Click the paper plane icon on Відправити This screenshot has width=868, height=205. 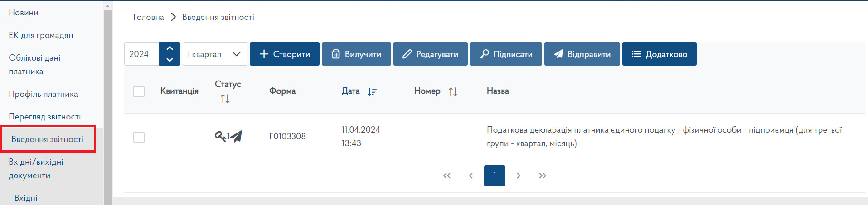pyautogui.click(x=558, y=54)
